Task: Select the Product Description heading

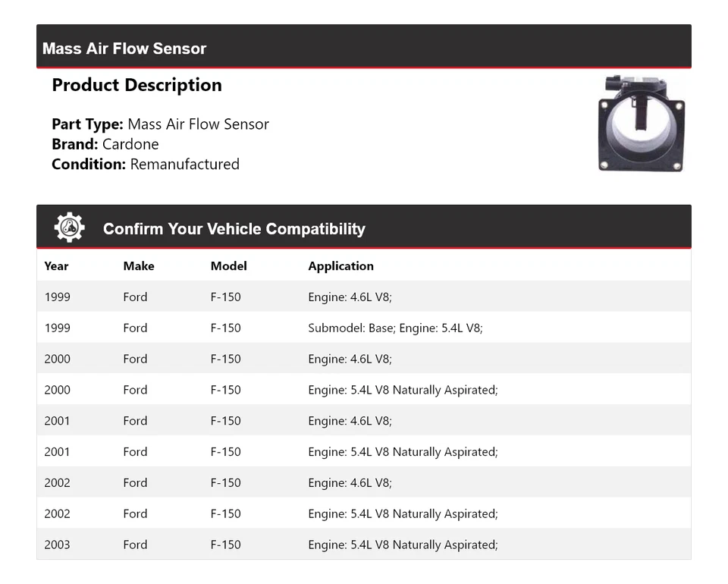Action: point(136,85)
